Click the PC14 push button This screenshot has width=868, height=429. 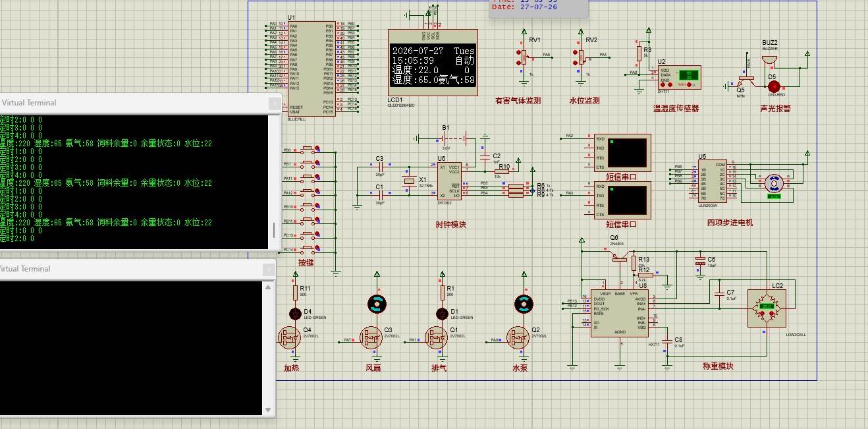pyautogui.click(x=307, y=249)
